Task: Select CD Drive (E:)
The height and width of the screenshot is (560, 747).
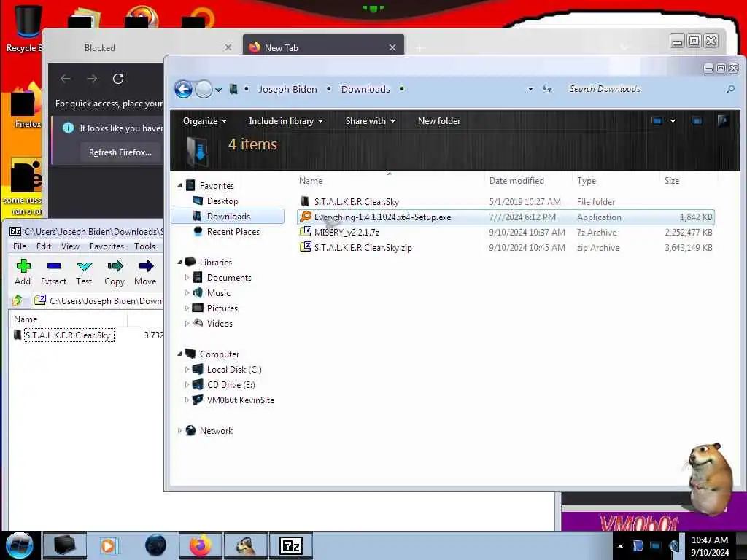Action: tap(231, 385)
